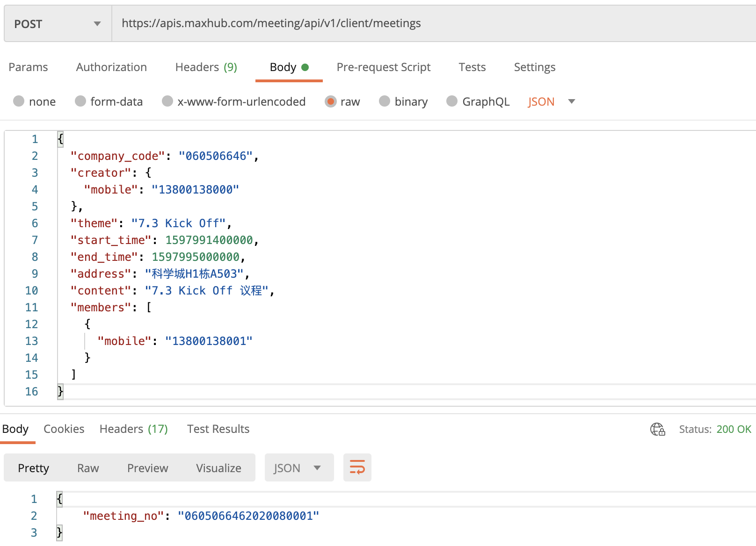Click the network globe icon beside Status
Screen dimensions: 756x546
[657, 429]
